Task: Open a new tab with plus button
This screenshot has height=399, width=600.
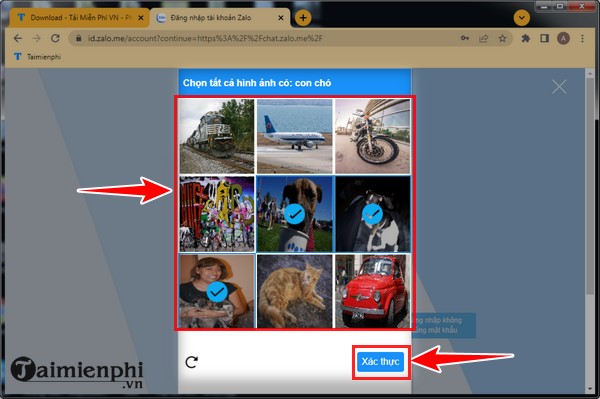Action: tap(303, 18)
